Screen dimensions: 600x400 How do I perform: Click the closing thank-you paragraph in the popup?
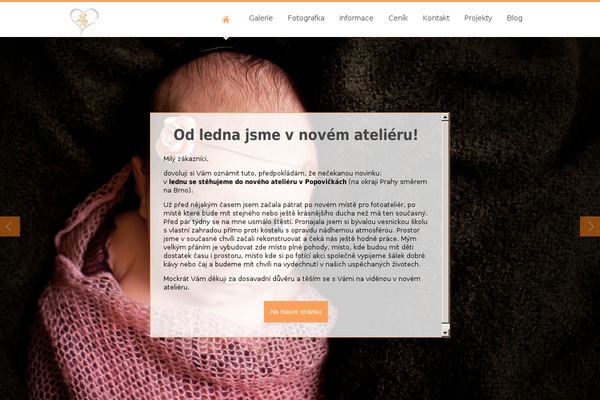coord(292,283)
